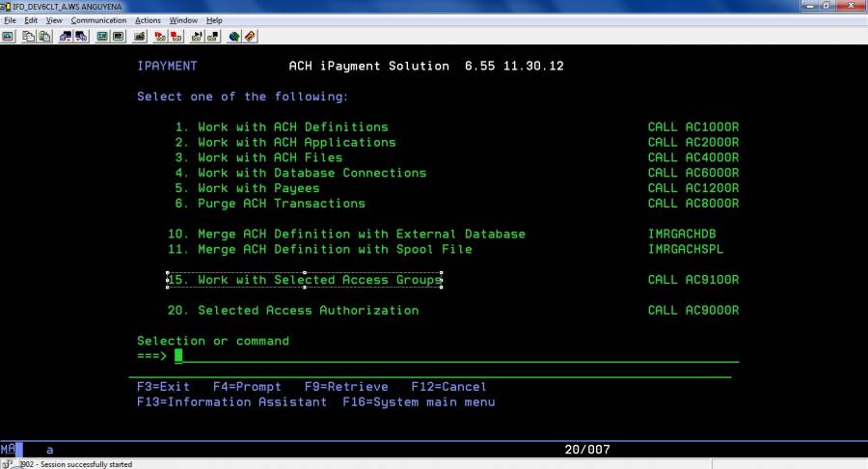Viewport: 868px width, 469px height.
Task: Click F16=System main menu hotspot
Action: [419, 402]
